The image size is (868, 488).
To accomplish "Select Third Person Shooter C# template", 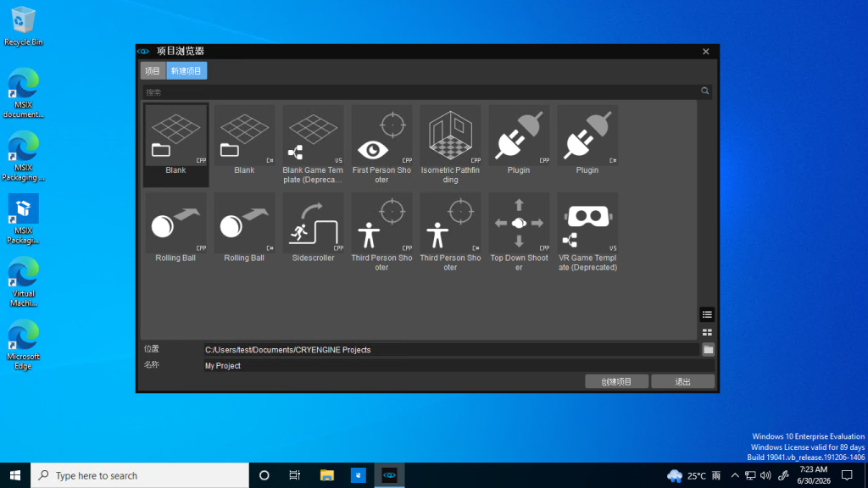I will point(450,232).
